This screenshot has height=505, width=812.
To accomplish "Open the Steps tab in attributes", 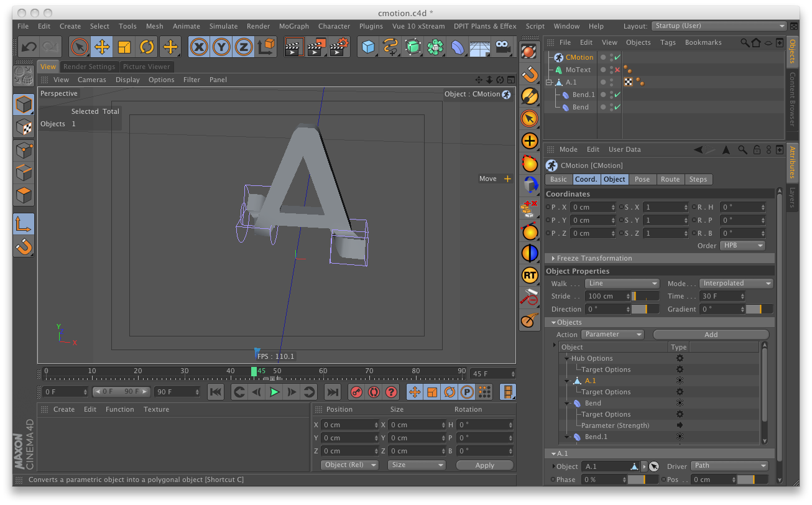I will 698,179.
